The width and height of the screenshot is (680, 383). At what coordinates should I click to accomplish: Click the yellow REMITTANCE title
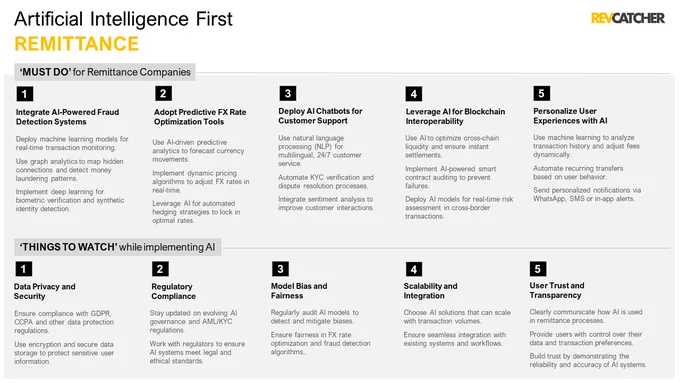tap(76, 44)
